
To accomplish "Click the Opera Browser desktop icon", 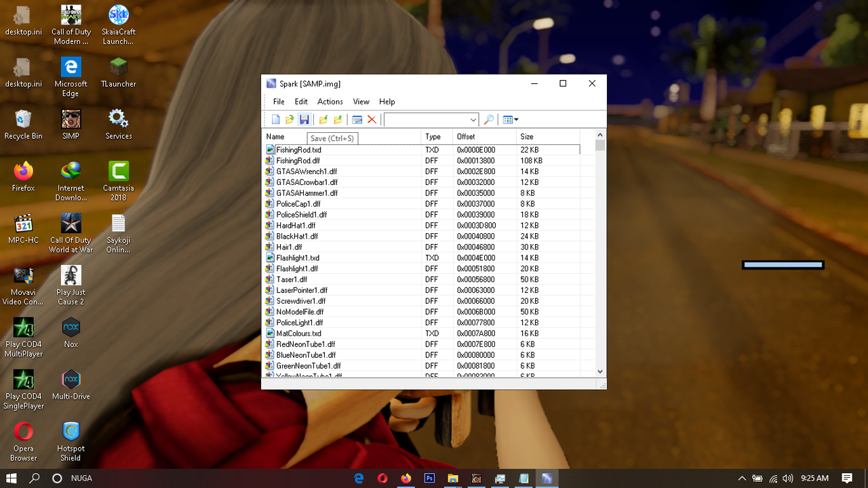I will point(23,441).
